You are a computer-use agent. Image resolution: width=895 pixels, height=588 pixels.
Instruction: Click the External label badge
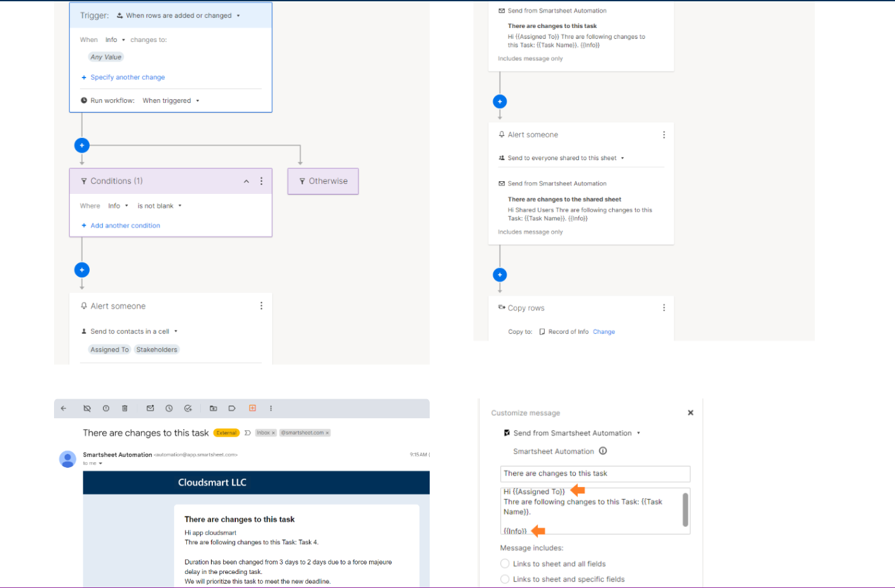[226, 433]
